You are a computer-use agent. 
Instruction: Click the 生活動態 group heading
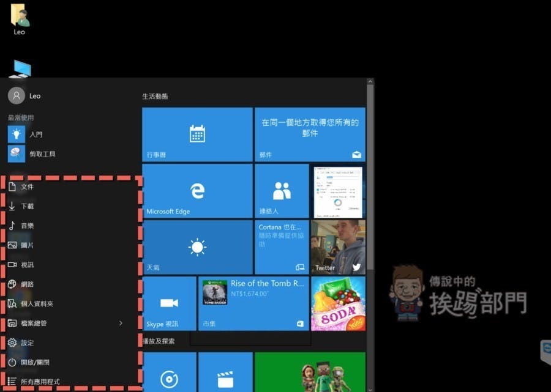coord(155,96)
